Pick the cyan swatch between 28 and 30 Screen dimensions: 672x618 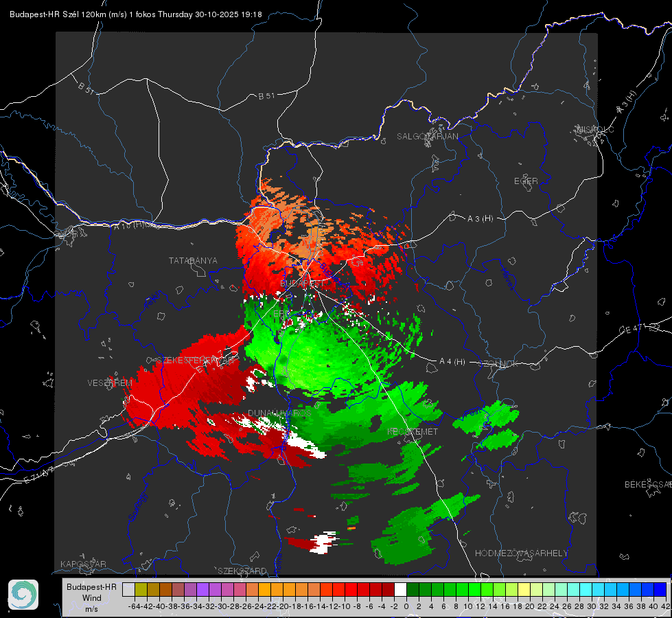point(586,589)
